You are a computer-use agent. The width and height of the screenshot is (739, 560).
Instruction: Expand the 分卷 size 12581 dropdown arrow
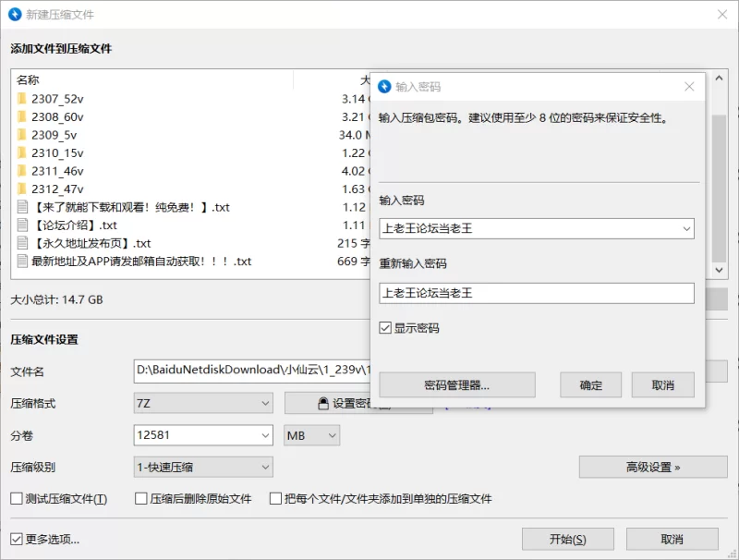(x=265, y=435)
